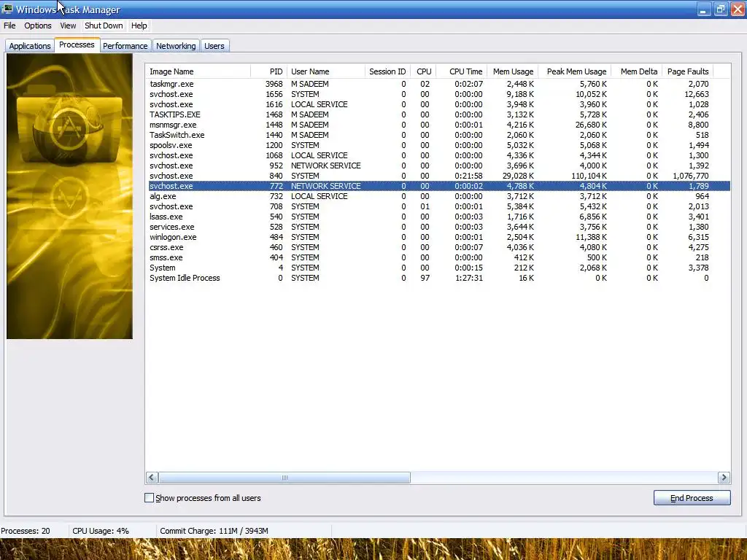Sort by Mem Delta column header

point(636,71)
